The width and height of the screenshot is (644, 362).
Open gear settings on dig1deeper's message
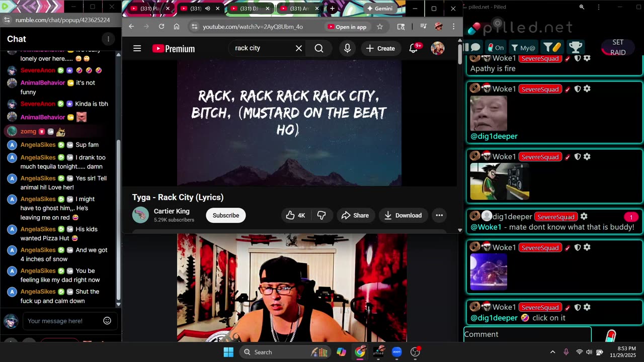[584, 216]
